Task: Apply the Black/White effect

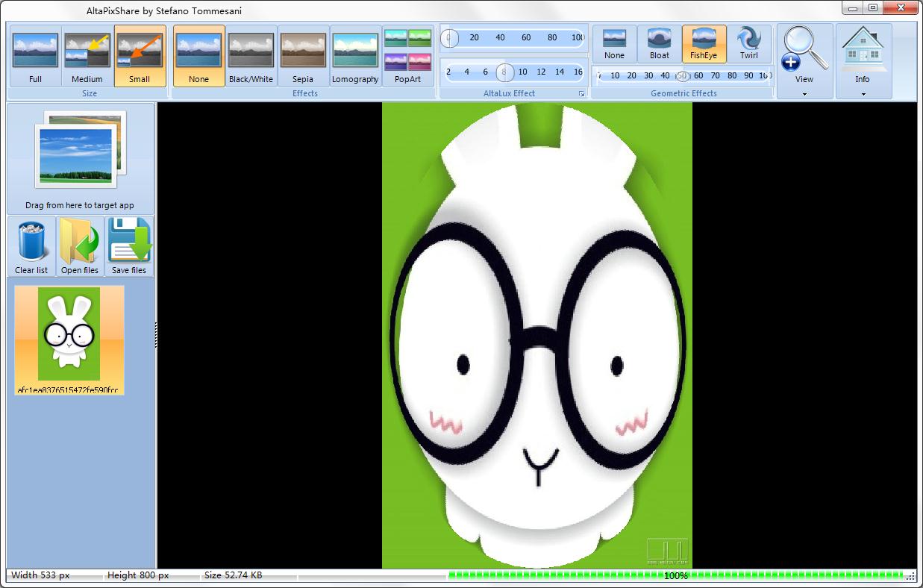Action: pyautogui.click(x=251, y=57)
